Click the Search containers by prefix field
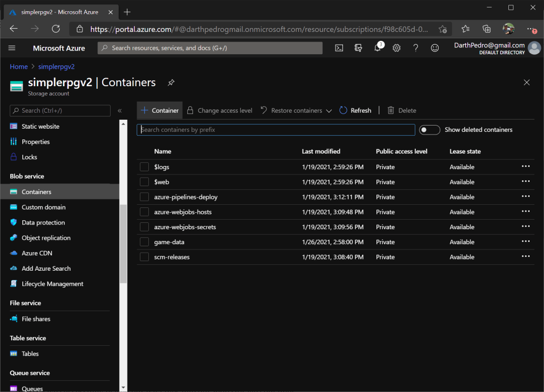 (x=275, y=130)
